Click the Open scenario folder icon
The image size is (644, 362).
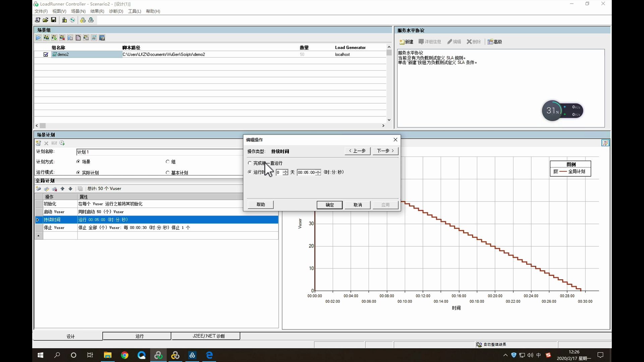[x=46, y=20]
